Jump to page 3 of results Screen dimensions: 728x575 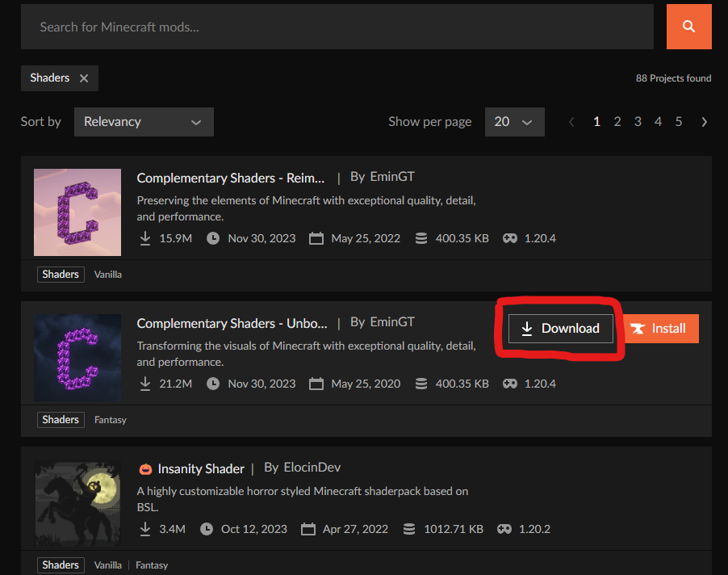pos(638,122)
